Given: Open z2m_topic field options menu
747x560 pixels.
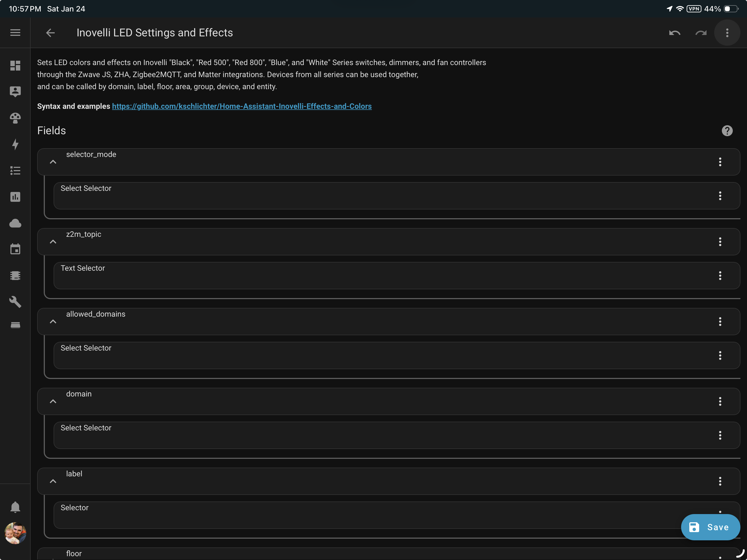Looking at the screenshot, I should [x=720, y=241].
